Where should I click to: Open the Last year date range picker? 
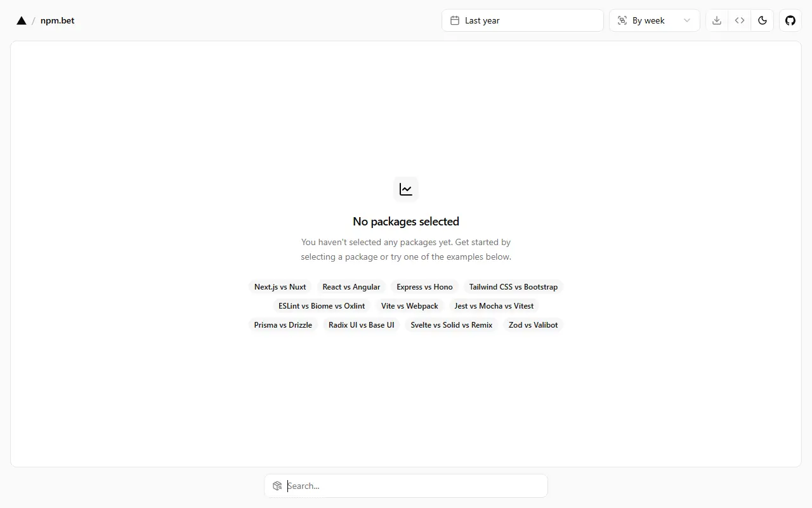tap(523, 20)
